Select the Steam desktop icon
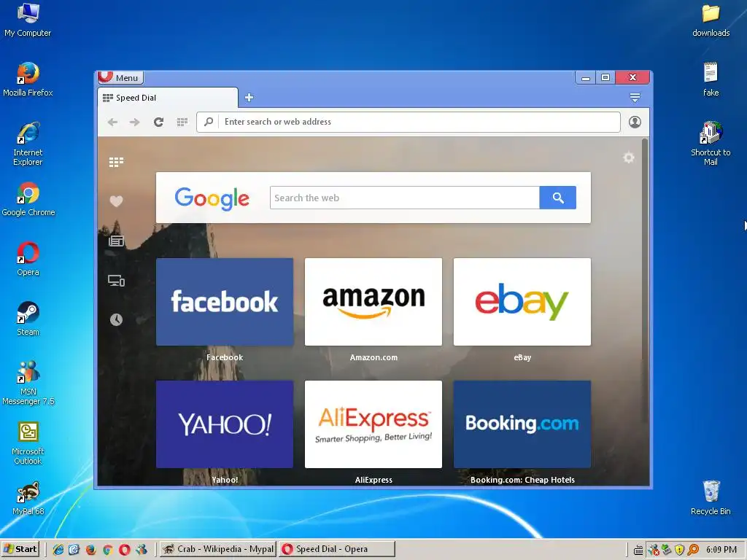 [28, 319]
